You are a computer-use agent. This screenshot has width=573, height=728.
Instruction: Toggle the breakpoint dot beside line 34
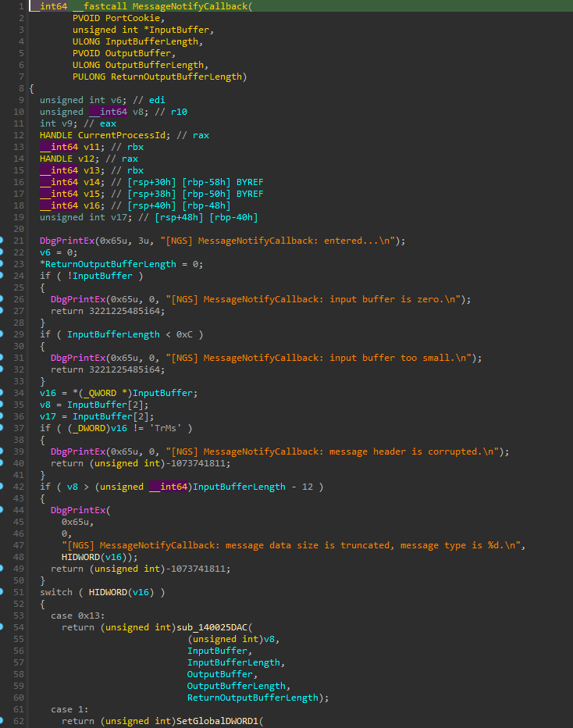click(x=2, y=392)
